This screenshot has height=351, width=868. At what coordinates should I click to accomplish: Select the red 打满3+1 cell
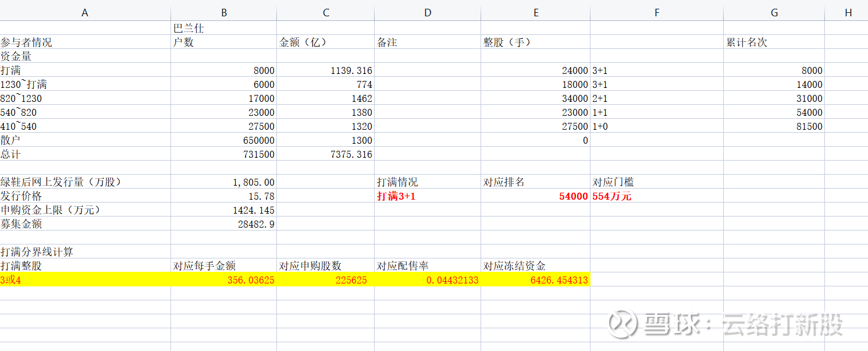428,196
